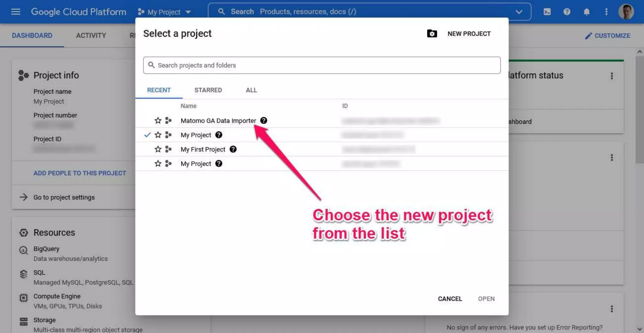Click the page scrollbar down arrow
The width and height of the screenshot is (644, 333).
[640, 329]
